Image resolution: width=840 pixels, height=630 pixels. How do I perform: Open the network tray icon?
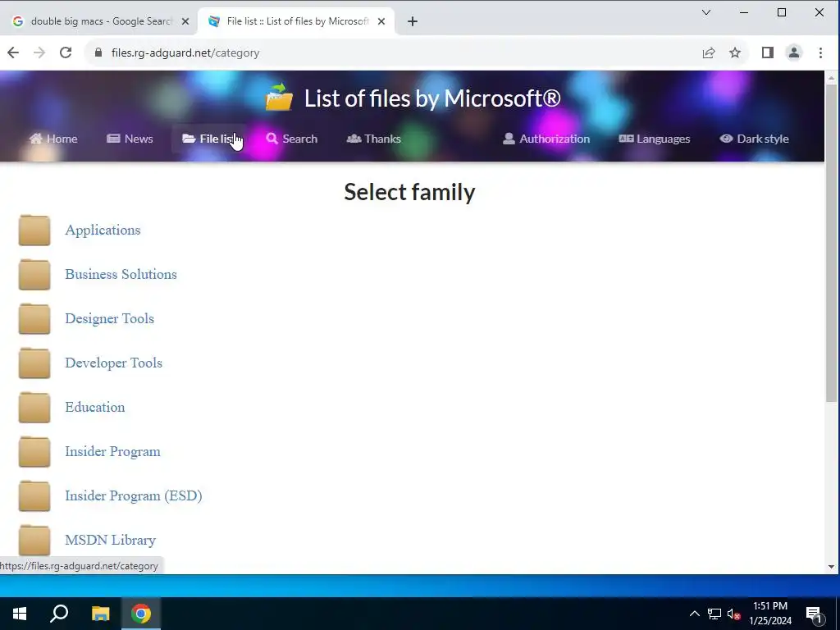[714, 614]
